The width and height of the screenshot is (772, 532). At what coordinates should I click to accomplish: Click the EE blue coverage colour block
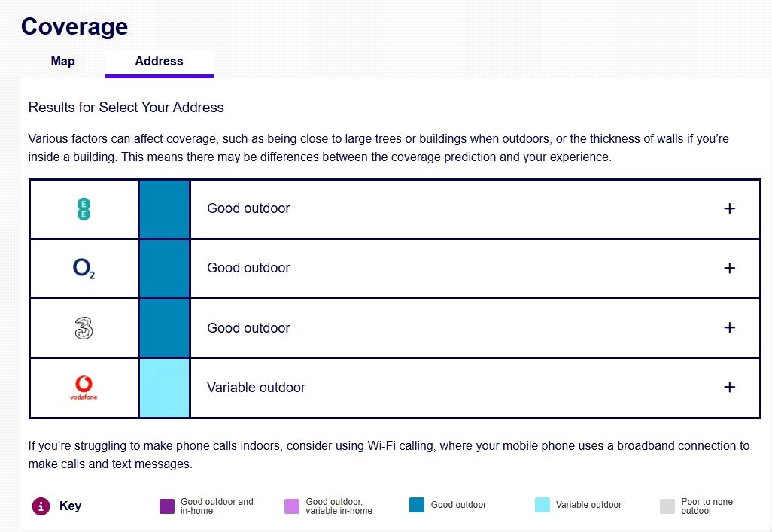(164, 208)
